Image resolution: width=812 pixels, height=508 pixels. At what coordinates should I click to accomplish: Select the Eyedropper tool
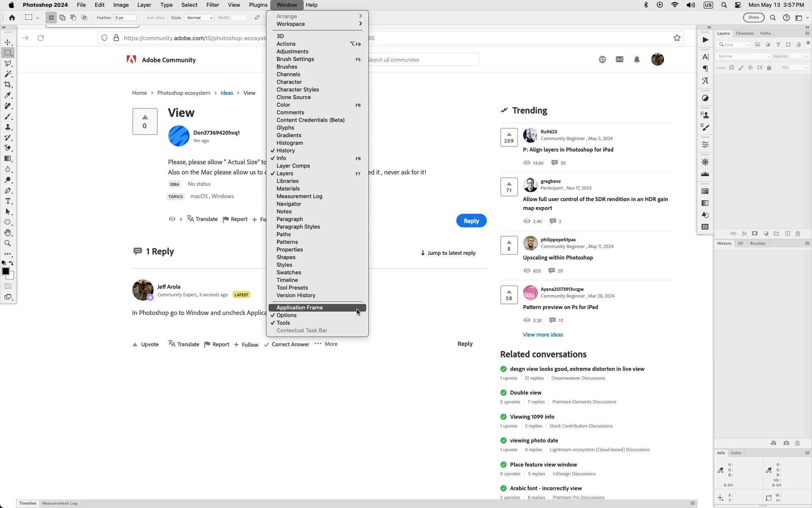point(8,95)
